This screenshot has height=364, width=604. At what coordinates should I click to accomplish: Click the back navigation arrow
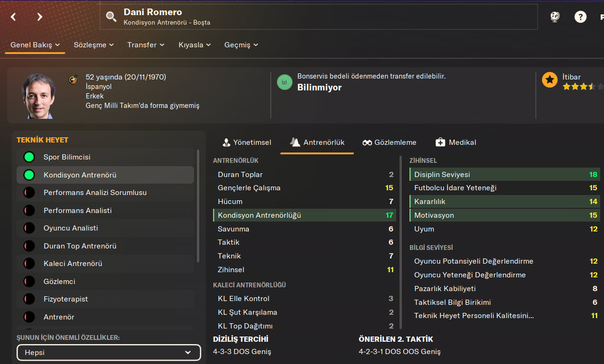click(13, 17)
